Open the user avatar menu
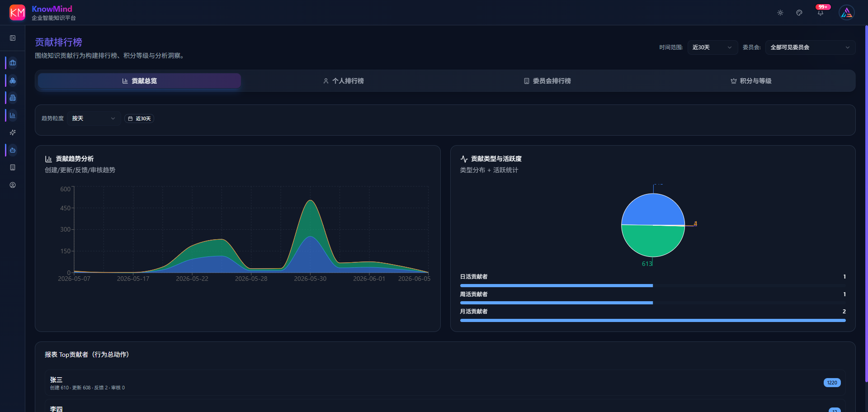The height and width of the screenshot is (412, 868). [847, 13]
